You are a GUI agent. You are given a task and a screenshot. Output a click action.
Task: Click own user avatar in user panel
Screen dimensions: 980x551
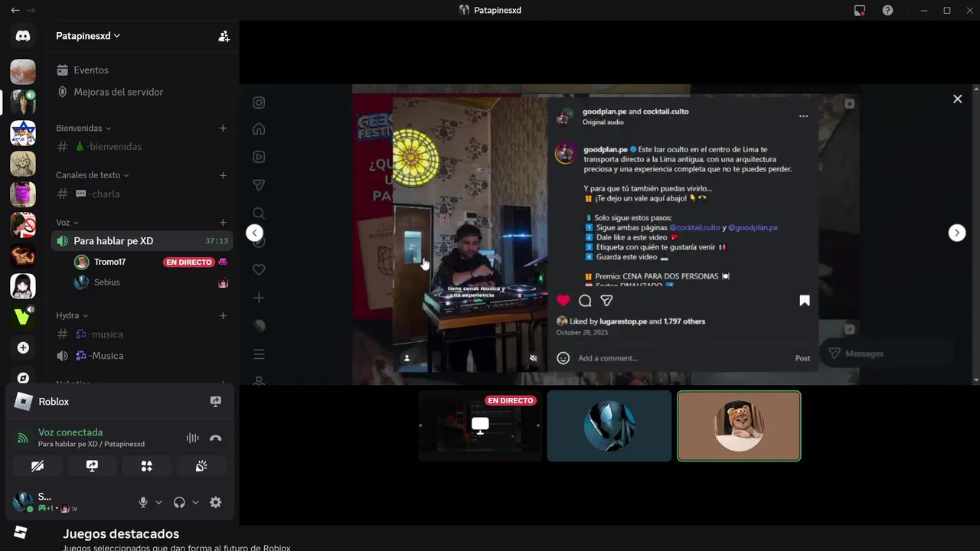click(x=23, y=502)
